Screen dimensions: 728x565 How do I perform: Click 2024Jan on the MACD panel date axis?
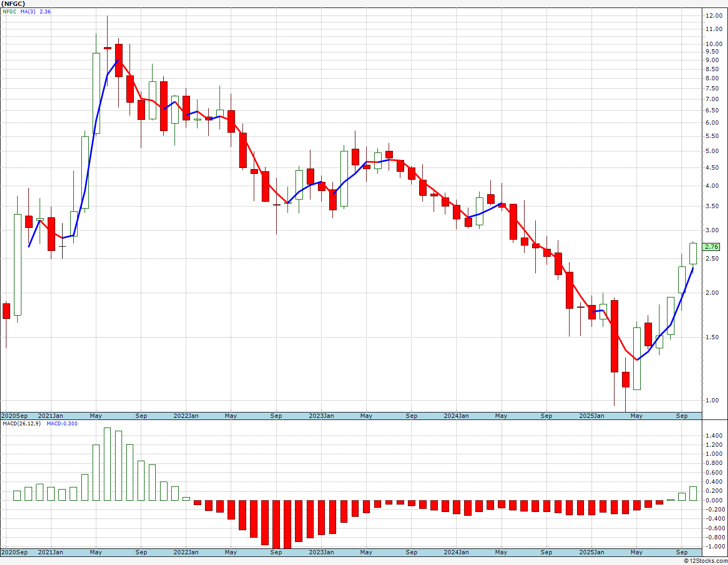[x=456, y=552]
